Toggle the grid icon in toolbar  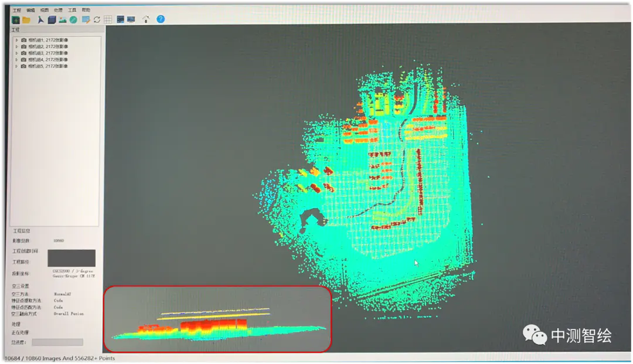[x=108, y=19]
